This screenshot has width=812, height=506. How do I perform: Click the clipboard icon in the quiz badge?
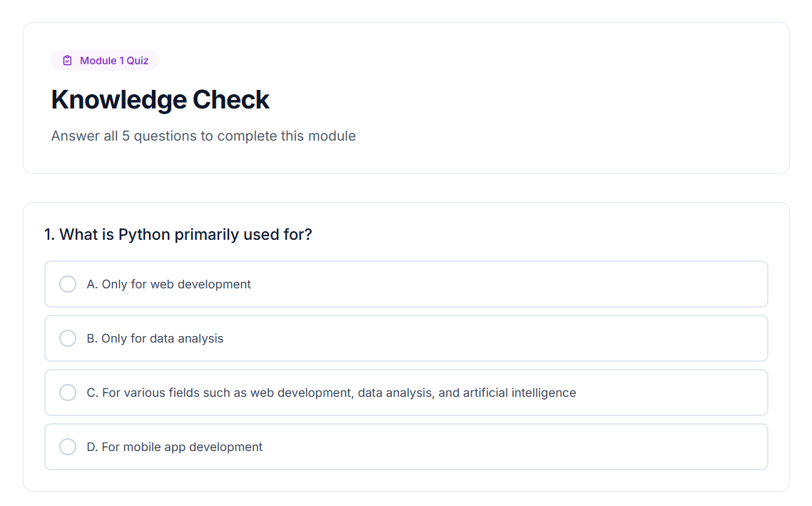click(67, 61)
